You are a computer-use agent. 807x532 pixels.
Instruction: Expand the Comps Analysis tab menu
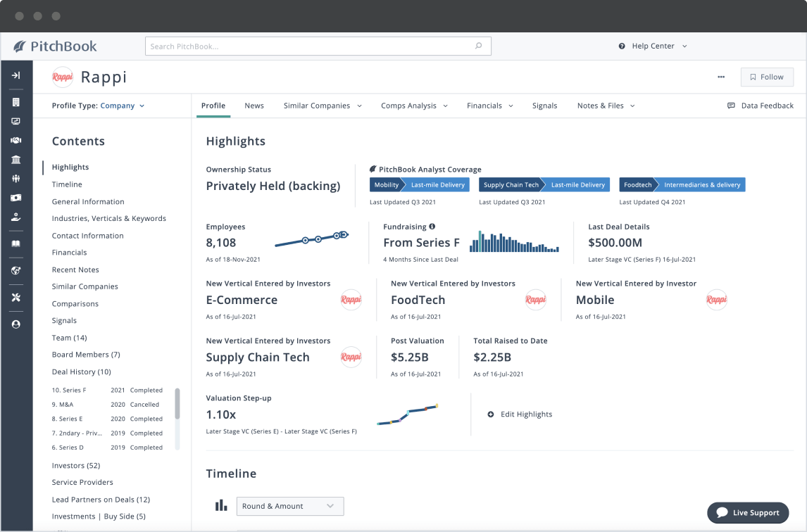tap(445, 106)
